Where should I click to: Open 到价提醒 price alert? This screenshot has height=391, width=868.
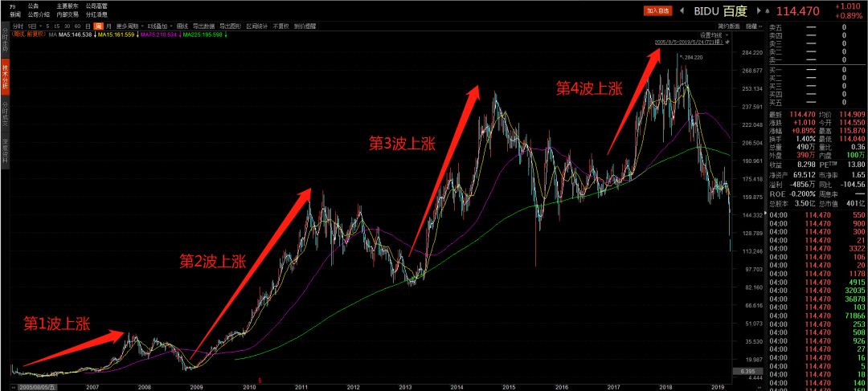pyautogui.click(x=305, y=26)
